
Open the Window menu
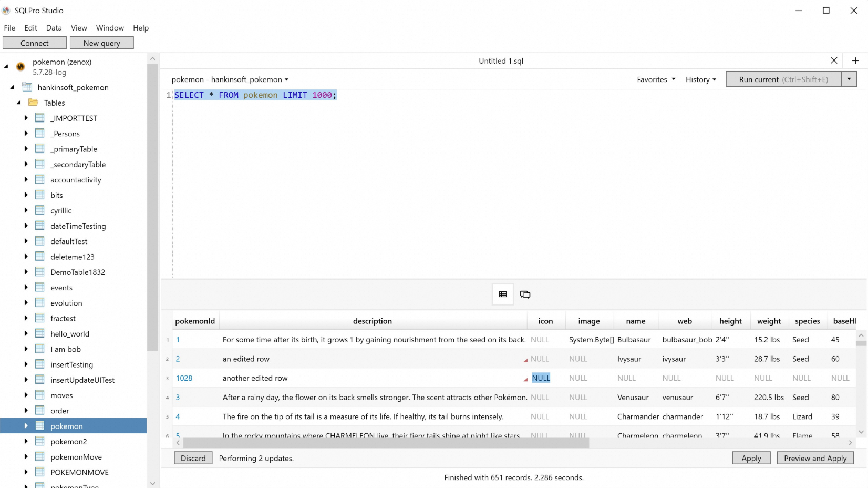110,28
